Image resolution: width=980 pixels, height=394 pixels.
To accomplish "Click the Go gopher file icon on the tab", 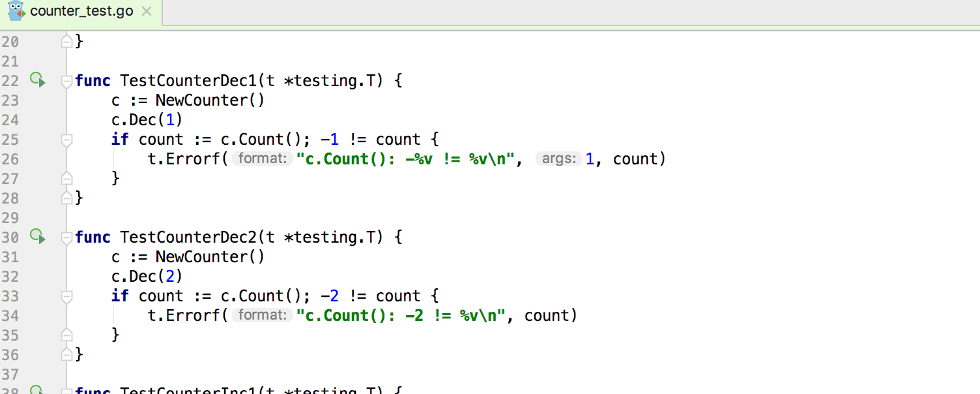I will click(x=16, y=11).
